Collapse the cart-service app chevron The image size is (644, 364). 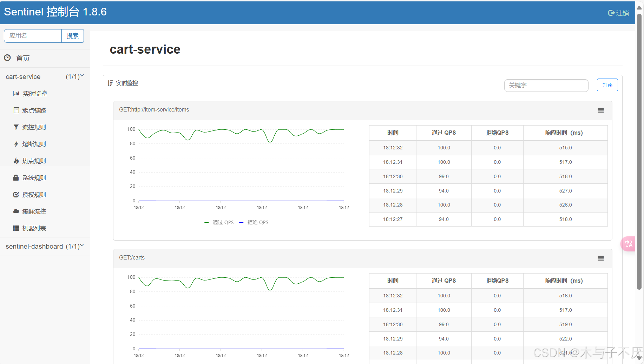(x=82, y=75)
